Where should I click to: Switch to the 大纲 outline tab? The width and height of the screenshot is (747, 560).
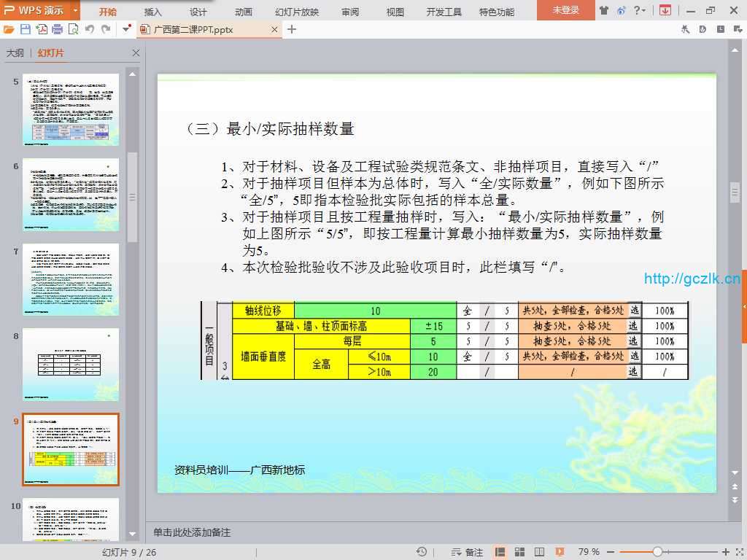[15, 53]
